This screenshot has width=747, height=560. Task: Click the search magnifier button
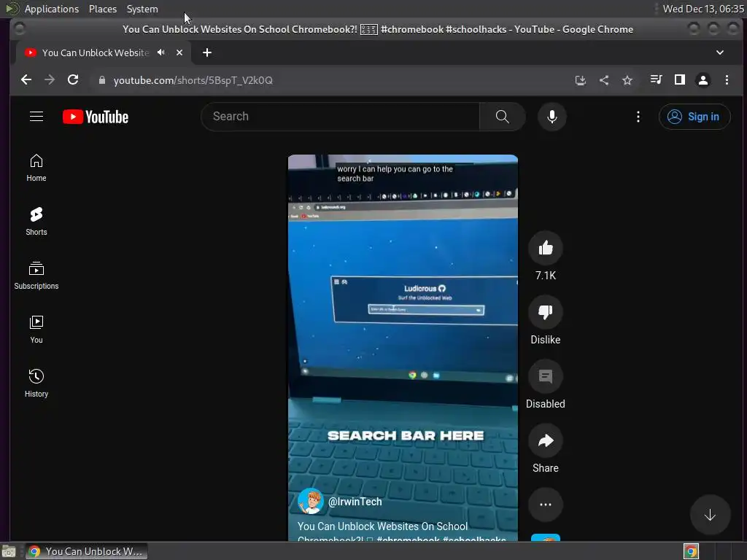(x=502, y=117)
